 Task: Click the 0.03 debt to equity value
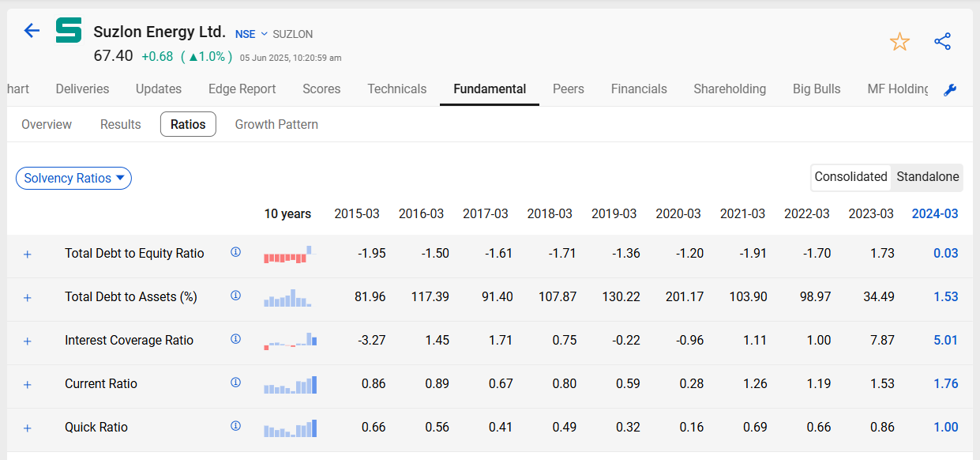pyautogui.click(x=946, y=254)
